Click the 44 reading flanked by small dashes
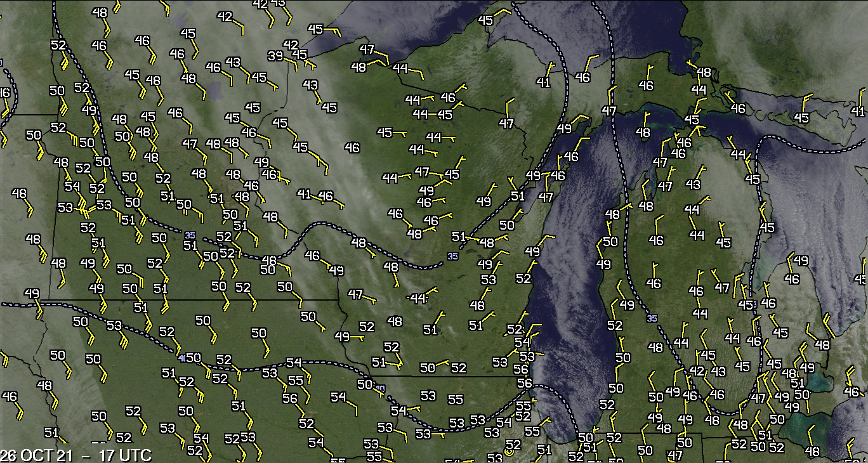Screen dimensions: 868x463 [x=418, y=297]
